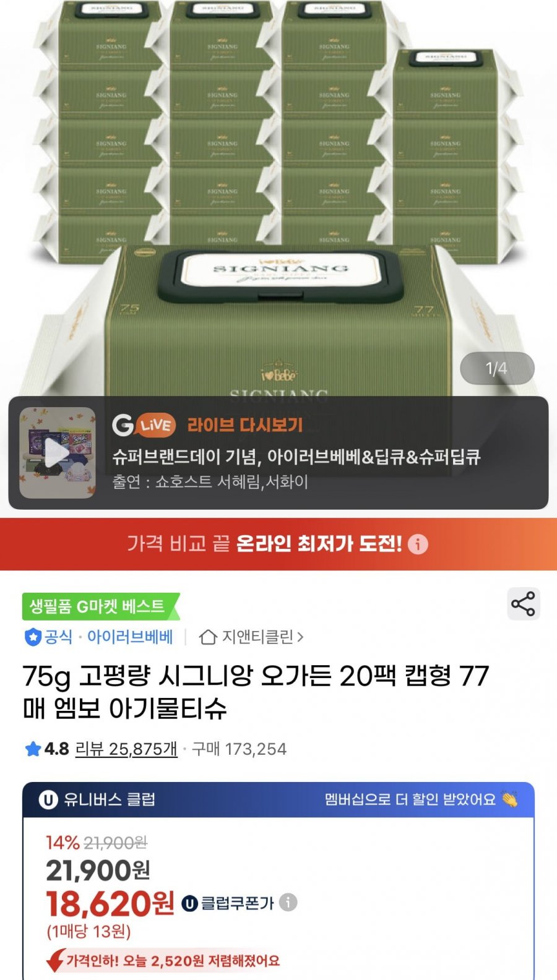The height and width of the screenshot is (980, 557).
Task: Tap 멤버십으로 더 할인 받았어요 text
Action: pyautogui.click(x=410, y=800)
